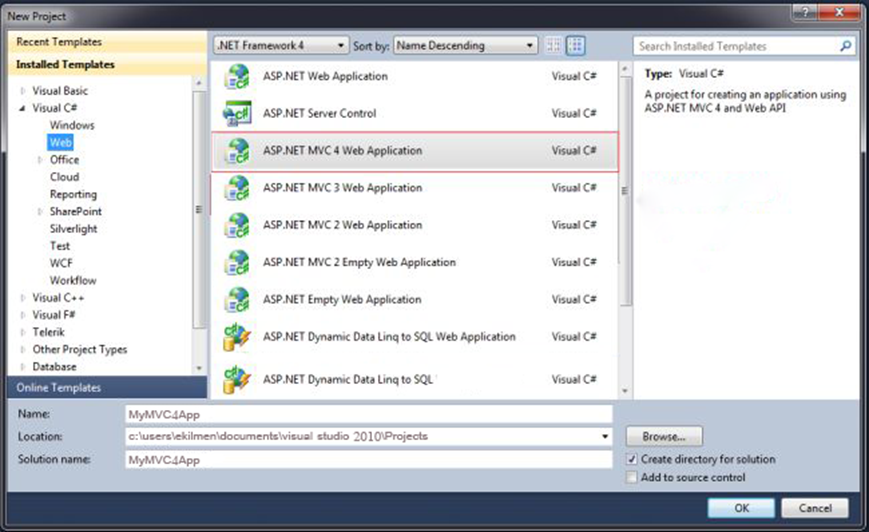869x532 pixels.
Task: Select the Windows category
Action: pyautogui.click(x=72, y=125)
